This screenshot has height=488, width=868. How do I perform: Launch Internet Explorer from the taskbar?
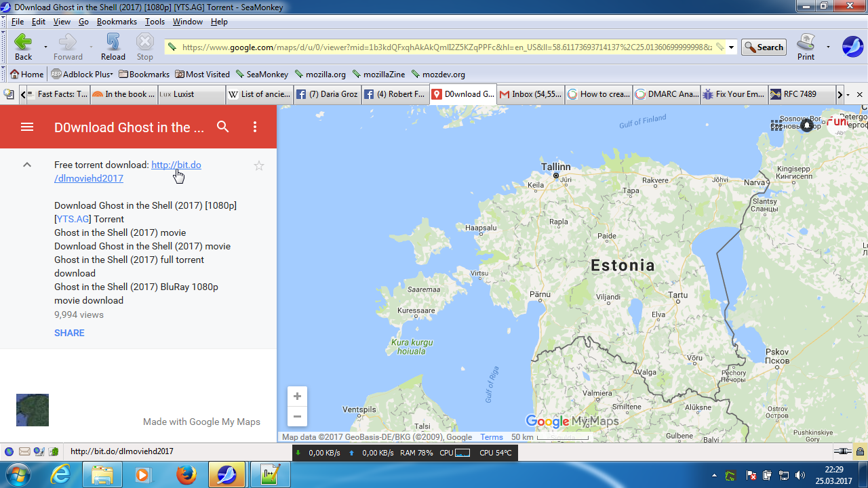coord(60,474)
